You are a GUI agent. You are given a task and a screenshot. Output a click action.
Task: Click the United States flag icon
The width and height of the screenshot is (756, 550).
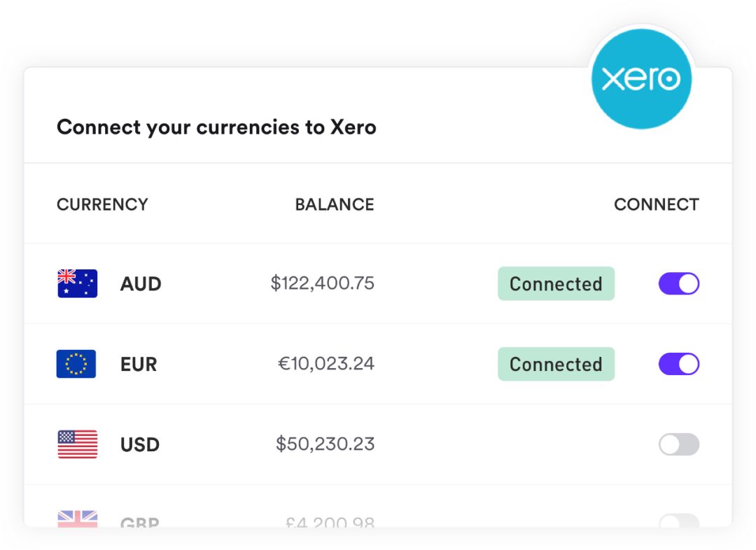click(77, 444)
